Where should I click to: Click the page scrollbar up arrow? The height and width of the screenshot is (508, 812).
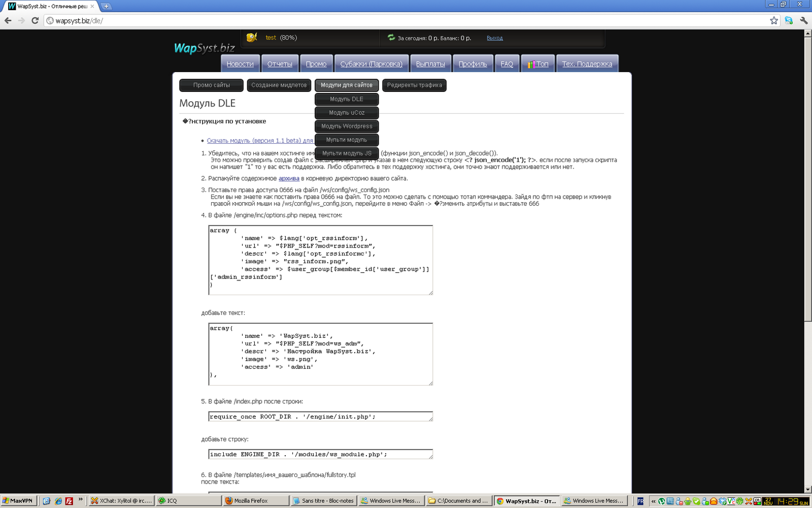[x=808, y=33]
